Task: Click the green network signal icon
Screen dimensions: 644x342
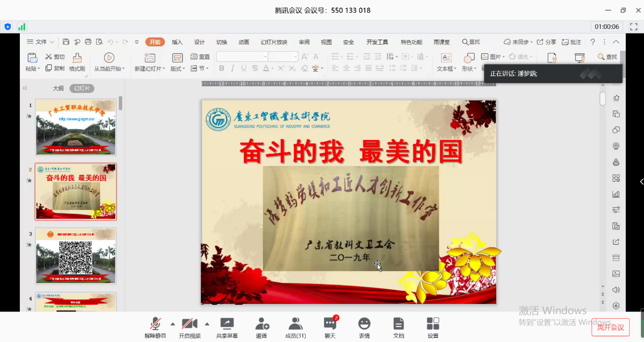Action: [22, 27]
